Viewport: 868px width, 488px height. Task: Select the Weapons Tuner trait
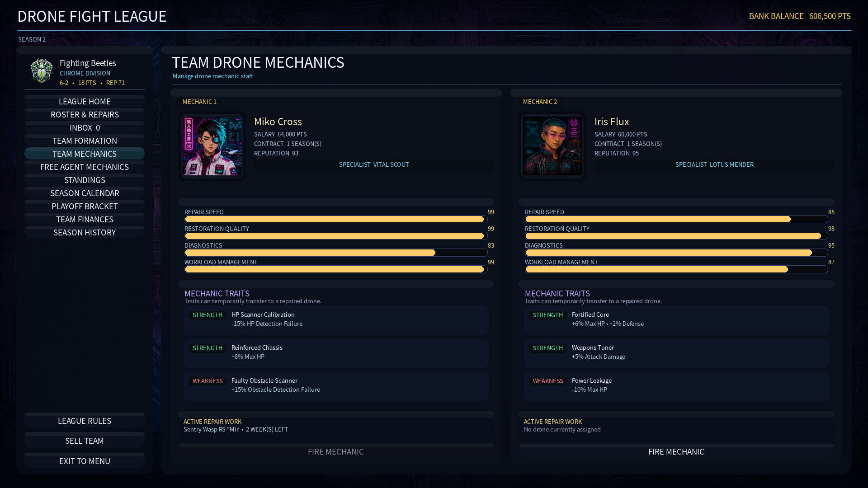676,353
